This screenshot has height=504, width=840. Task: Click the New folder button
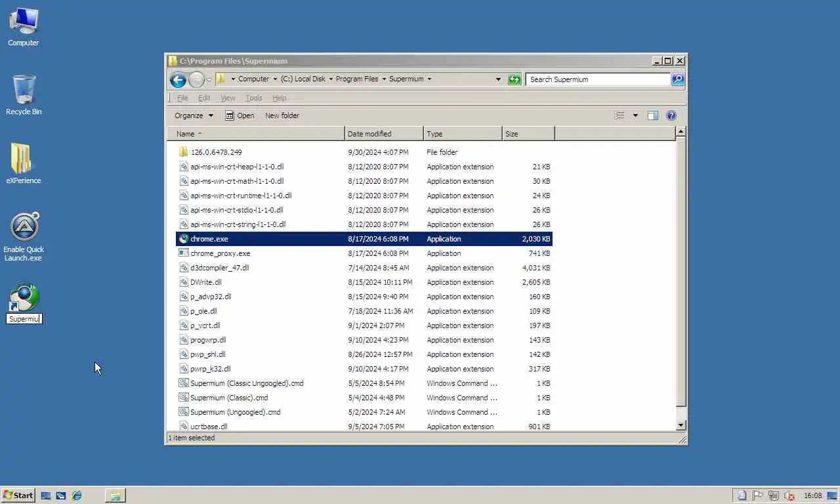click(282, 115)
